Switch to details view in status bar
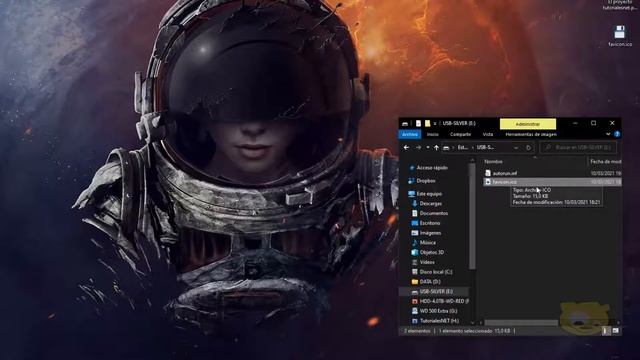This screenshot has width=640, height=360. 605,331
